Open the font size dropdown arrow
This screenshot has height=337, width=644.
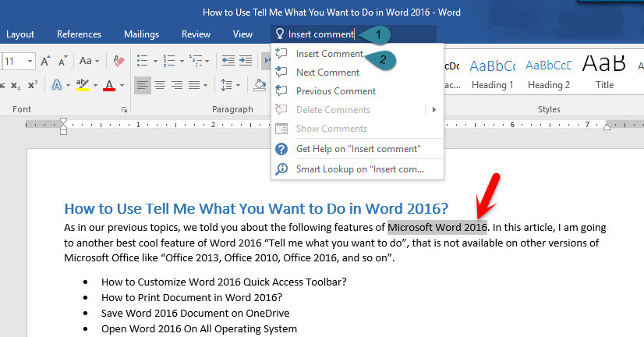click(x=30, y=61)
